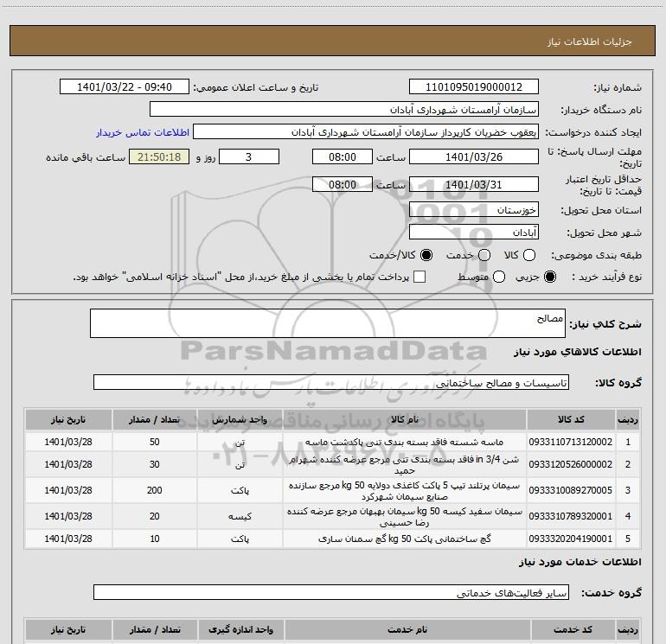The width and height of the screenshot is (666, 644).
Task: Click quantity 30 in row 2
Action: pos(154,464)
